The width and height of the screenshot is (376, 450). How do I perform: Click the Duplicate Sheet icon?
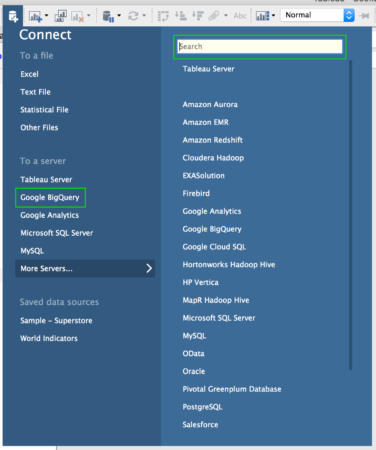(61, 16)
